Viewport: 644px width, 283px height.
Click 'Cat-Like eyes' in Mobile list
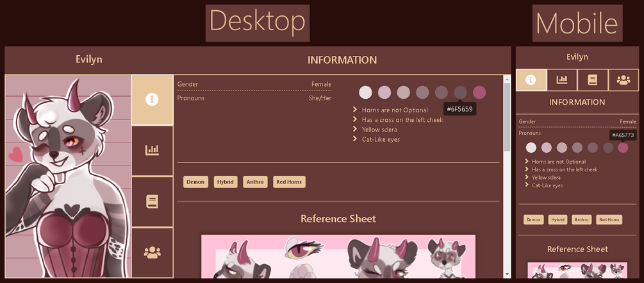point(547,185)
